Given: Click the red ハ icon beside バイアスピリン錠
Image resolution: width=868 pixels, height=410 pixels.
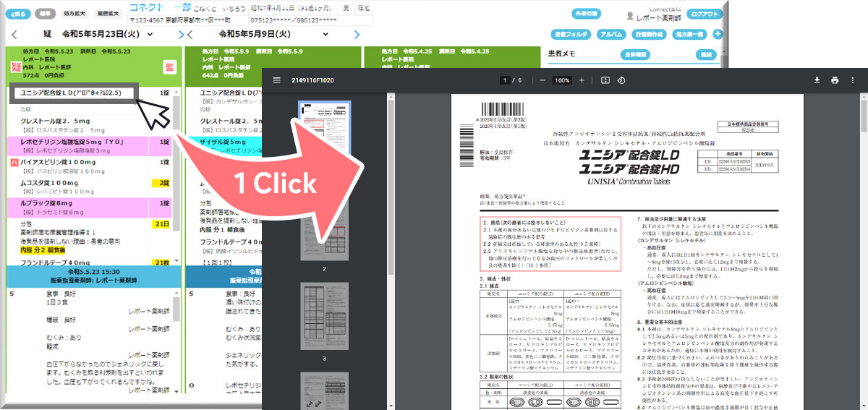Looking at the screenshot, I should point(14,163).
